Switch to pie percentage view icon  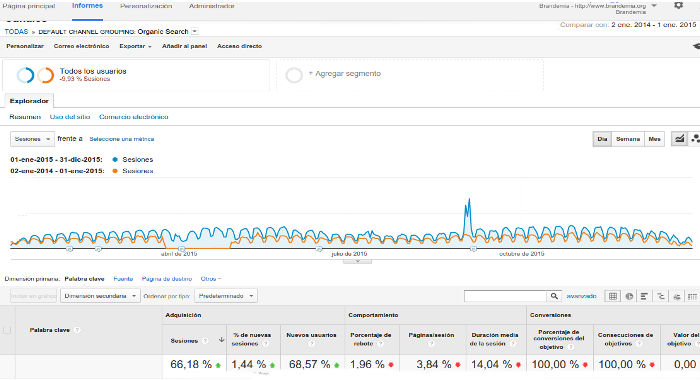click(x=629, y=296)
